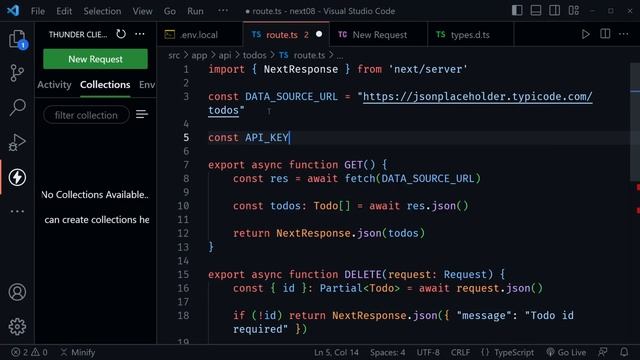Open the Run menu
The height and width of the screenshot is (360, 640).
195,11
